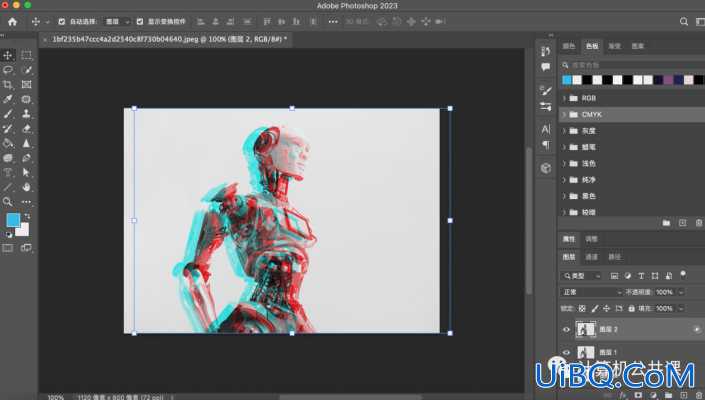The width and height of the screenshot is (705, 400).
Task: Close the jpeg document tab
Action: click(45, 40)
